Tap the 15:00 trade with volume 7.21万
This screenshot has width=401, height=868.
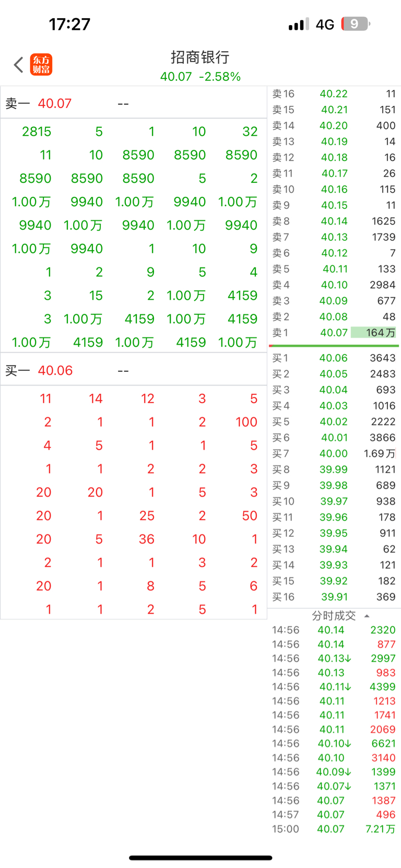(334, 829)
